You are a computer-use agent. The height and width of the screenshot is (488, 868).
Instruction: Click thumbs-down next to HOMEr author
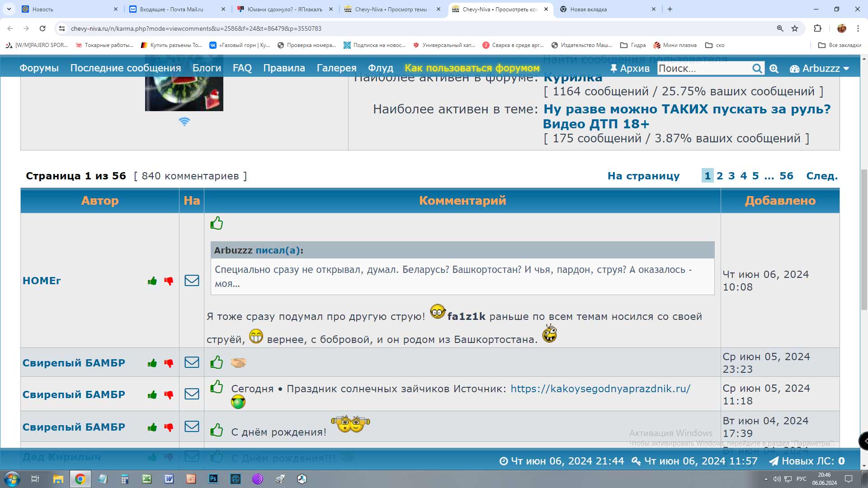[x=169, y=281]
